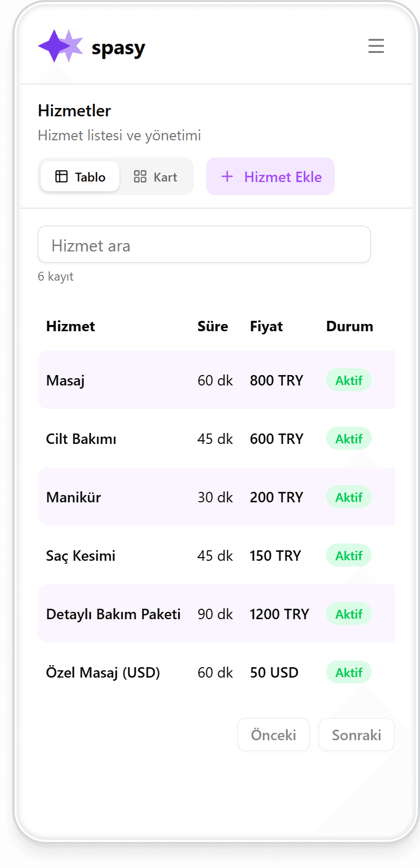Click the plus icon in Hizmet Ekle

228,176
